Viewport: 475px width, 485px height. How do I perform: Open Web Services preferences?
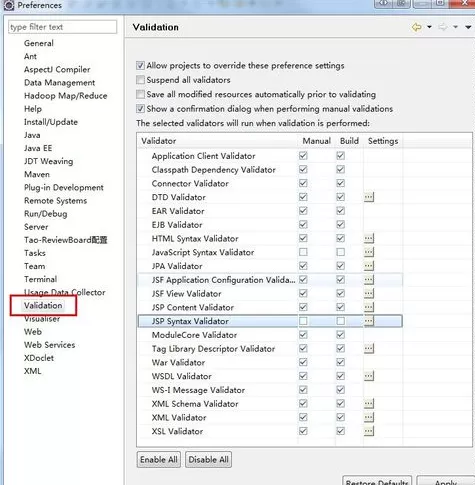(x=49, y=345)
